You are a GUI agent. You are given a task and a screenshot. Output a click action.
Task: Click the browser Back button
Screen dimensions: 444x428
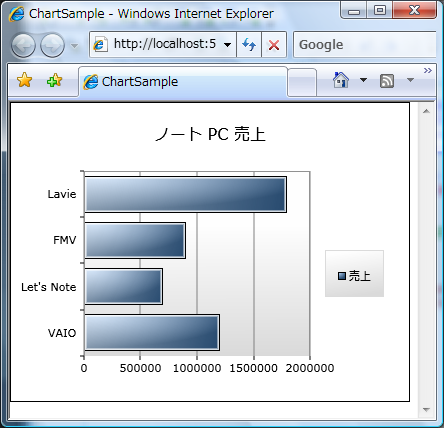click(23, 45)
